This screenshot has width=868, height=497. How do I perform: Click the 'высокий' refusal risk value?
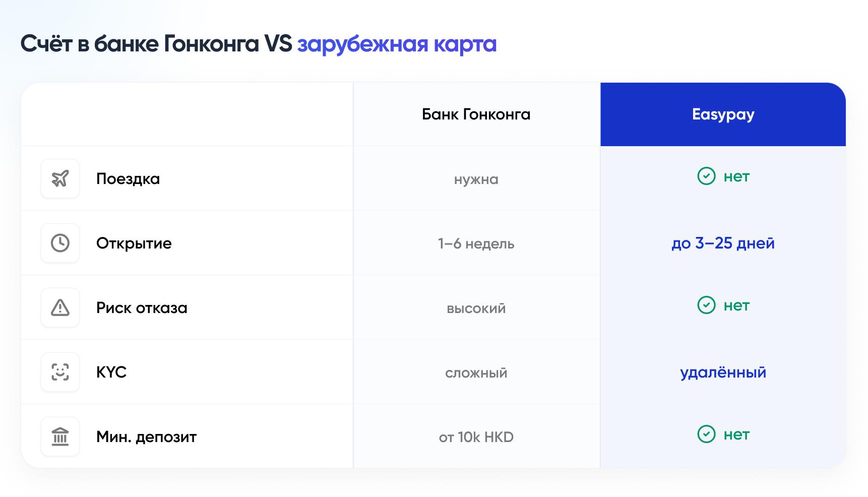tap(476, 308)
